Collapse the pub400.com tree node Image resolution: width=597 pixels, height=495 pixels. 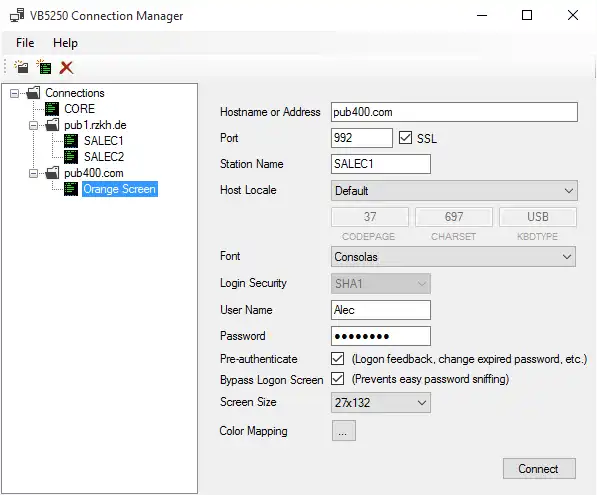coord(34,174)
